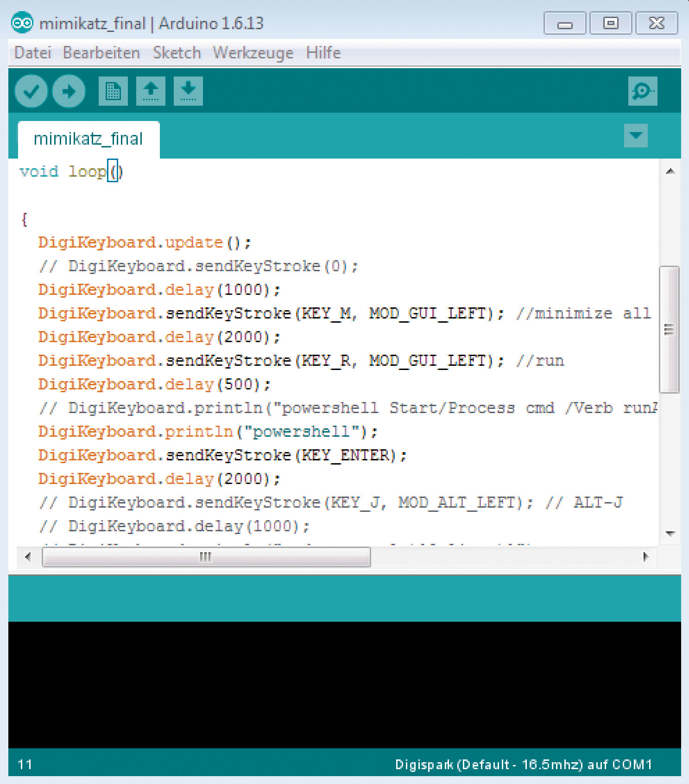689x784 pixels.
Task: Click the 'DigiKeyboard.delay(500);' line
Action: click(x=154, y=384)
